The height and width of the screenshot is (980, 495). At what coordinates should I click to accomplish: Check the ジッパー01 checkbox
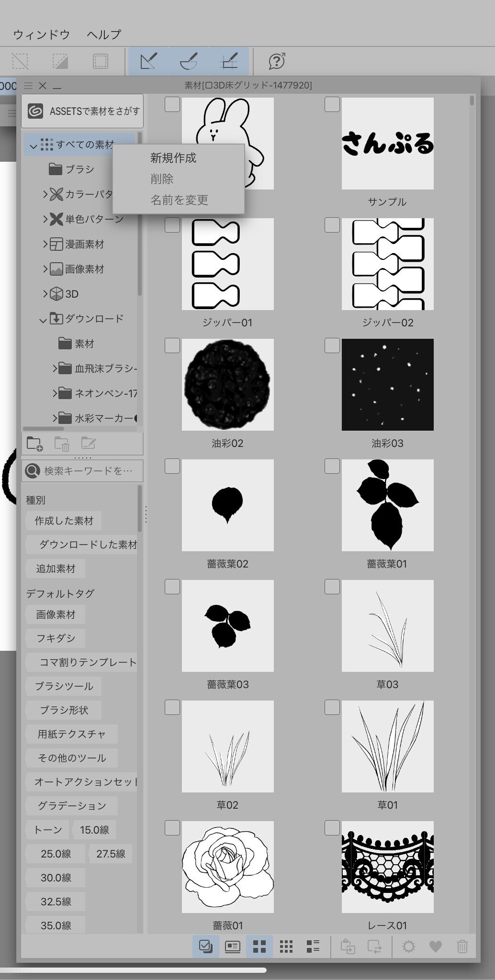(x=172, y=225)
